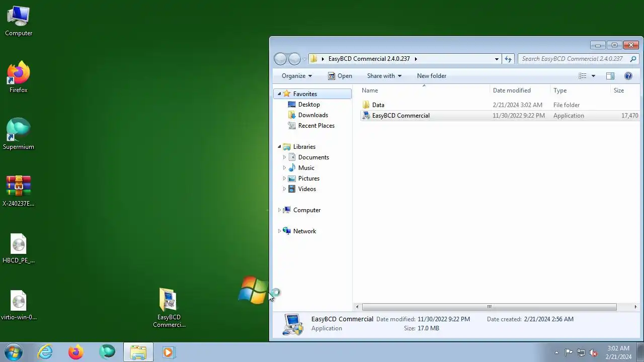This screenshot has height=362, width=644.
Task: Click Action Center flag tray icon
Action: (569, 352)
